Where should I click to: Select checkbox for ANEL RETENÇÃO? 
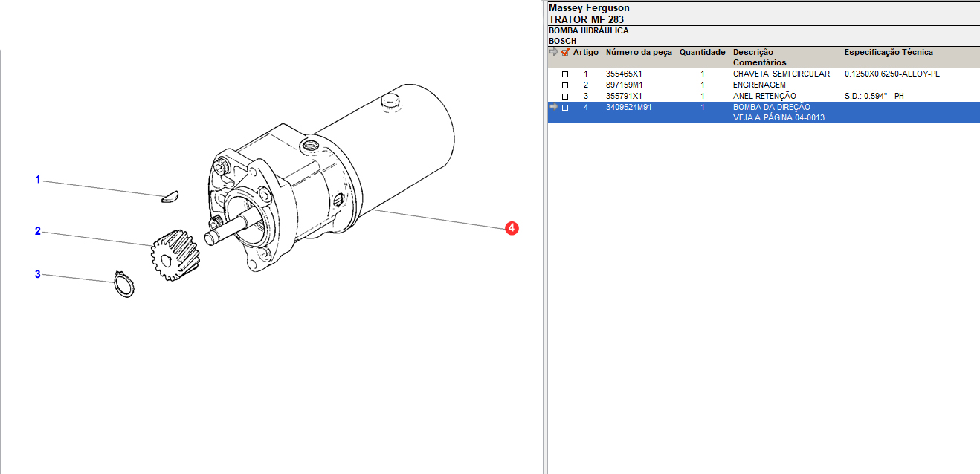(565, 97)
